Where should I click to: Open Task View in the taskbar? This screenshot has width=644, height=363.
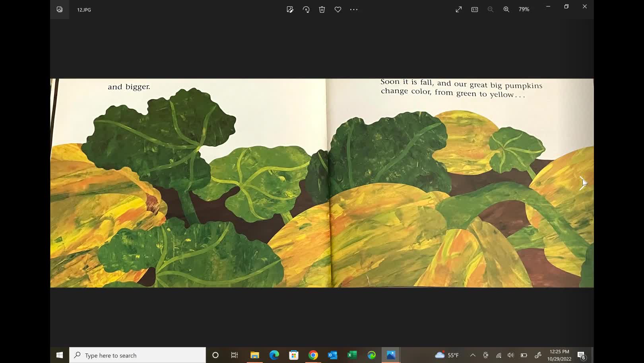click(x=235, y=355)
